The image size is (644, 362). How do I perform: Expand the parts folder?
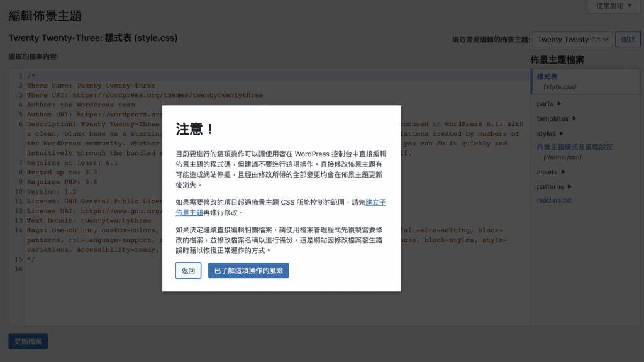tap(548, 104)
